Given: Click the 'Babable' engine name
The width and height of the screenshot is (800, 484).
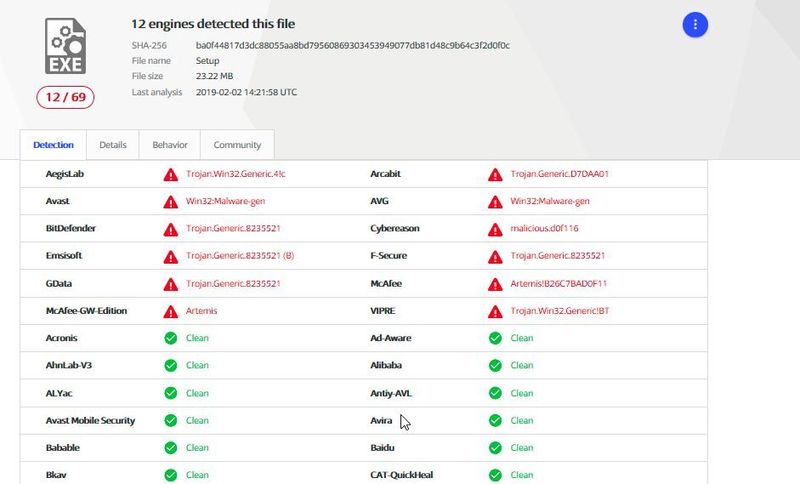Looking at the screenshot, I should (x=63, y=448).
